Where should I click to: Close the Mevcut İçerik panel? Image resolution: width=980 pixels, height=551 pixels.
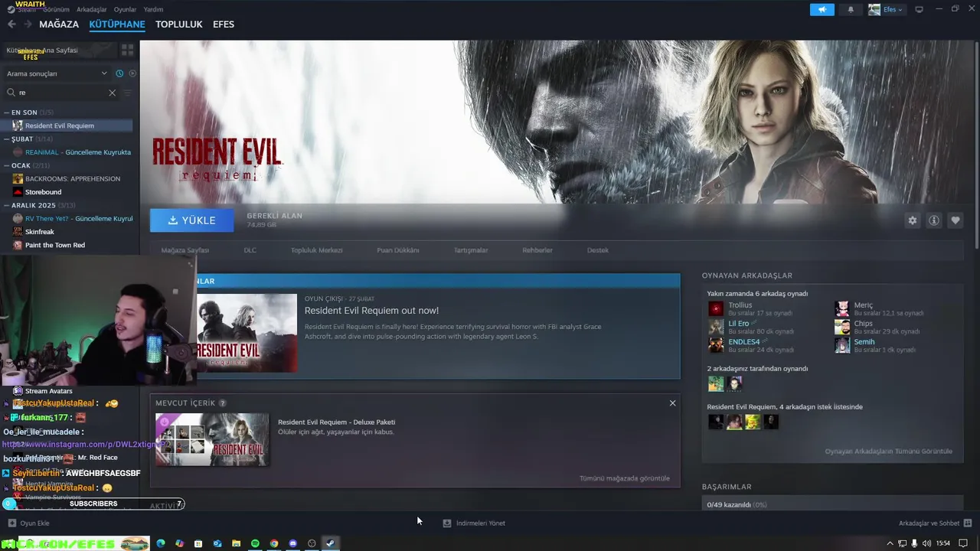[672, 403]
